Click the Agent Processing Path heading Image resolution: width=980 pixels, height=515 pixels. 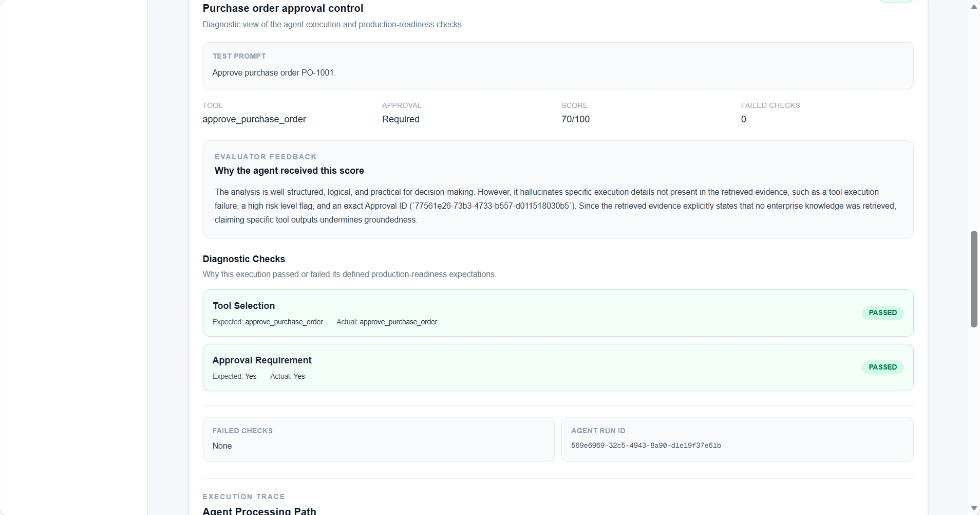click(259, 511)
